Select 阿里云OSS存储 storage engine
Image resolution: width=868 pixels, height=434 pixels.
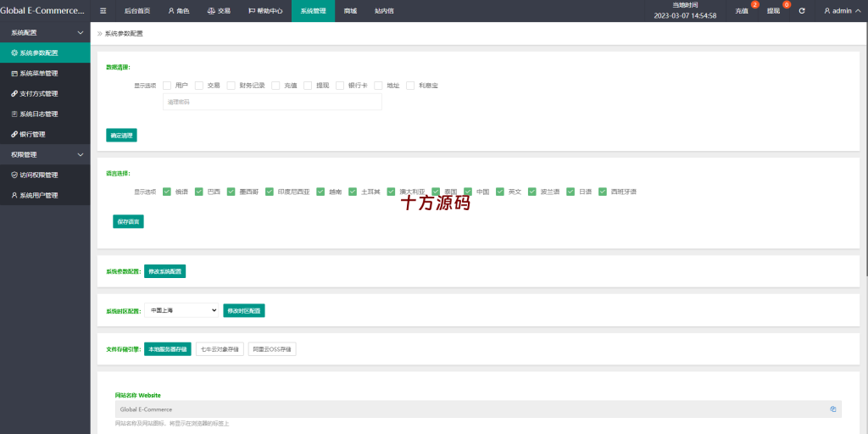point(272,349)
